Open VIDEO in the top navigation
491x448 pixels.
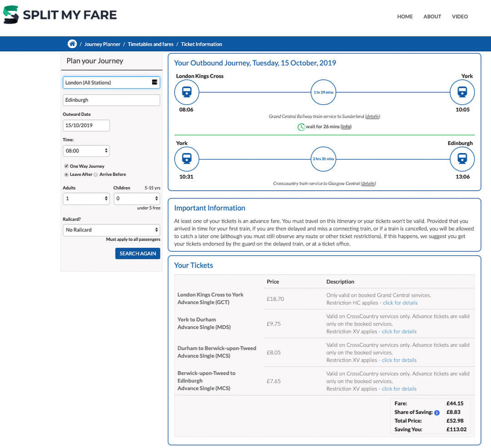[460, 16]
